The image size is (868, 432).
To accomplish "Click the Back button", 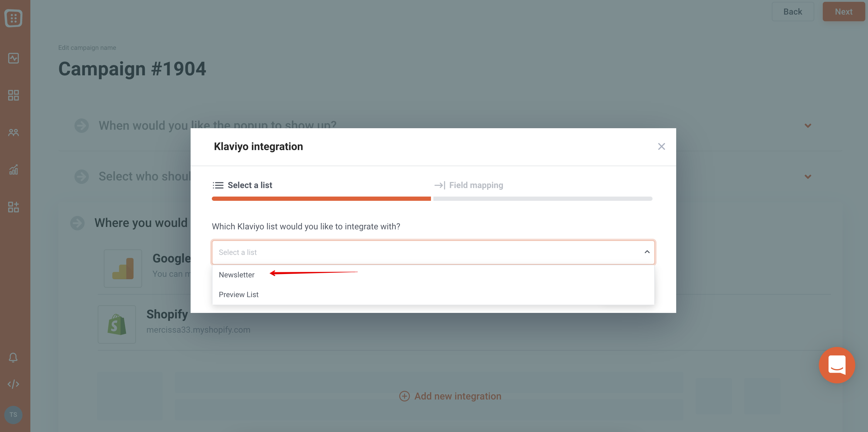I will [x=792, y=12].
